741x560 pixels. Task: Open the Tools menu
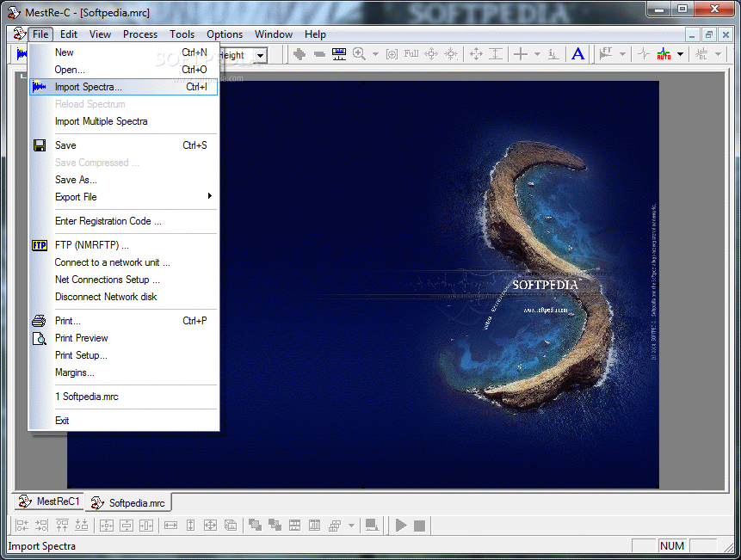(x=182, y=34)
